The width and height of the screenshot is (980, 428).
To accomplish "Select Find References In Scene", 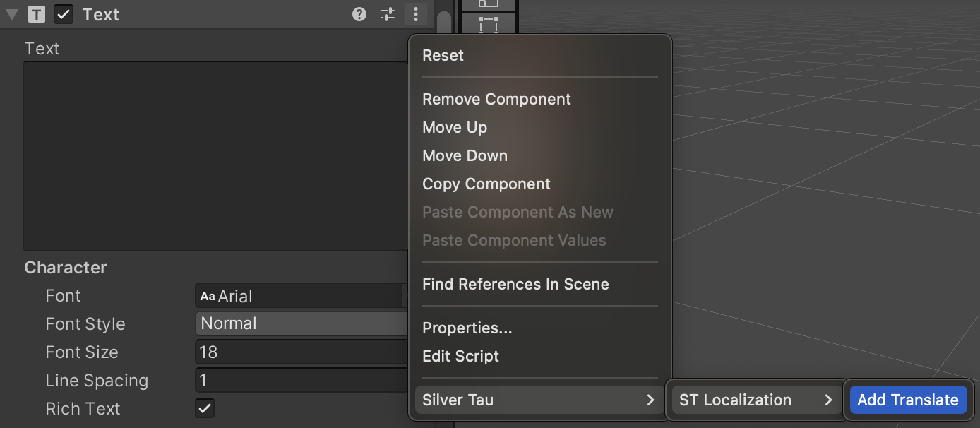I will click(515, 284).
